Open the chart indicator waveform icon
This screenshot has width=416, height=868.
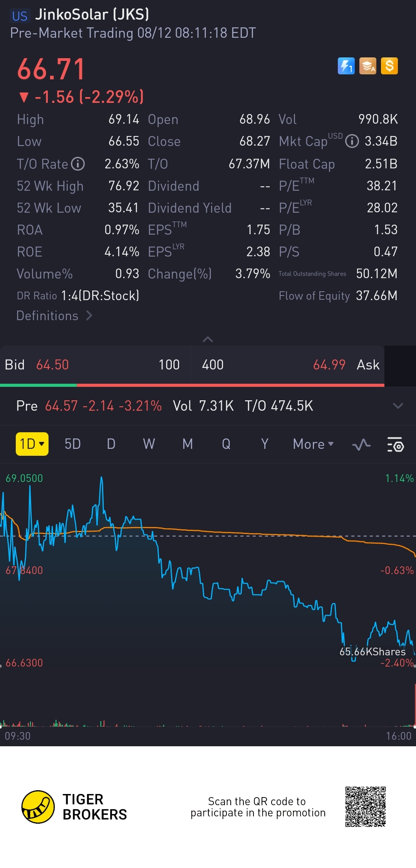pos(361,445)
